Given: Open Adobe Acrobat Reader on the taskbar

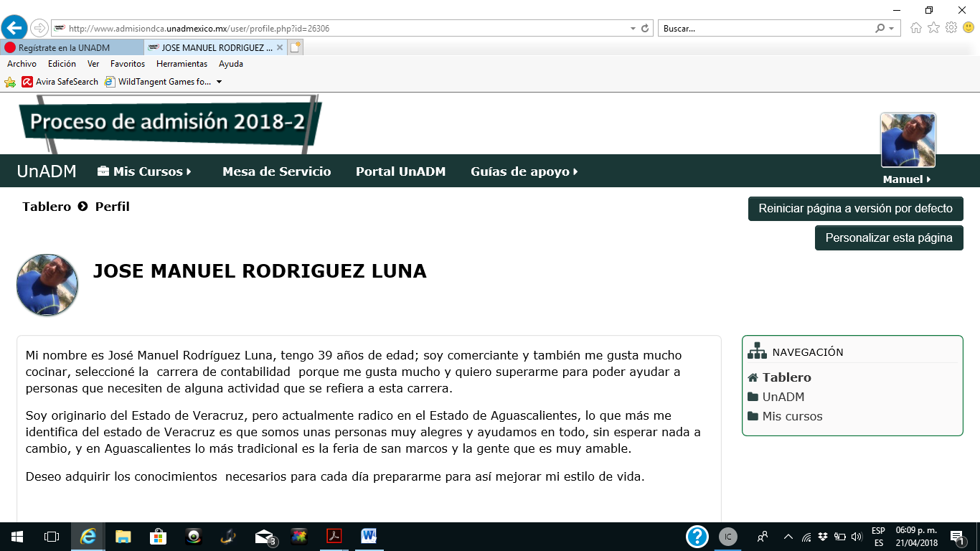Looking at the screenshot, I should point(334,537).
